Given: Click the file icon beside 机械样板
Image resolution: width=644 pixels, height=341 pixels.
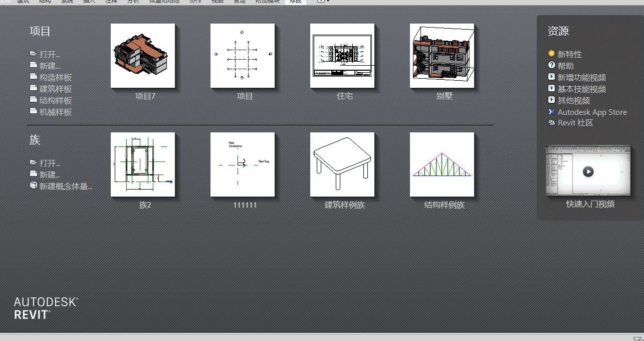Looking at the screenshot, I should (34, 111).
